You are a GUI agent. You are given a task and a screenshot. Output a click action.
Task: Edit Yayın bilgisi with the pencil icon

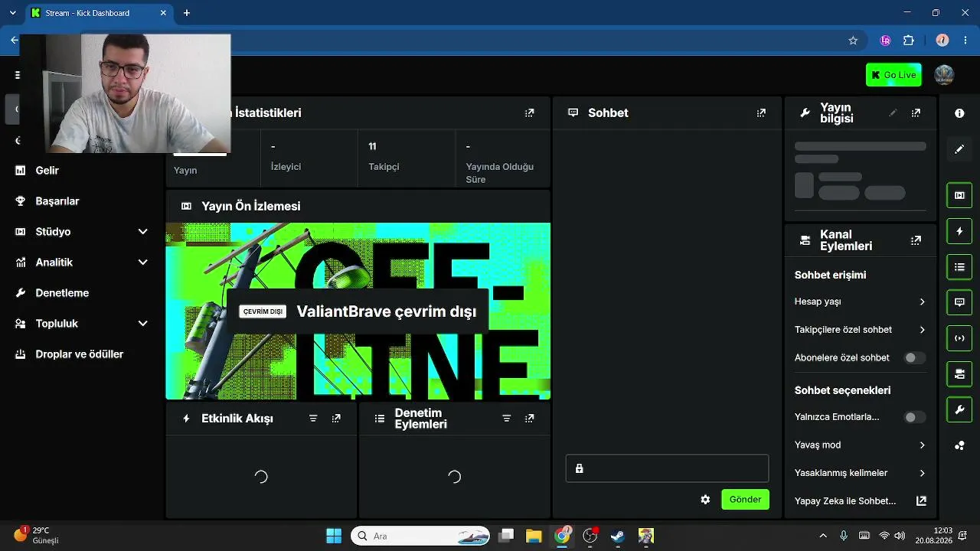tap(893, 113)
